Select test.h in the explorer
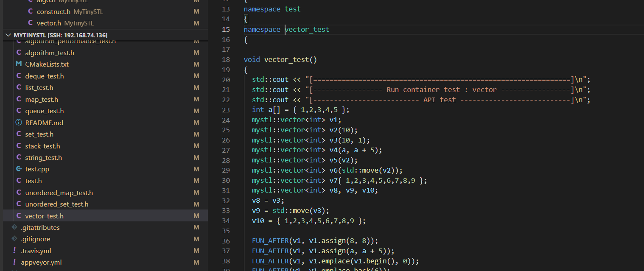 tap(34, 181)
